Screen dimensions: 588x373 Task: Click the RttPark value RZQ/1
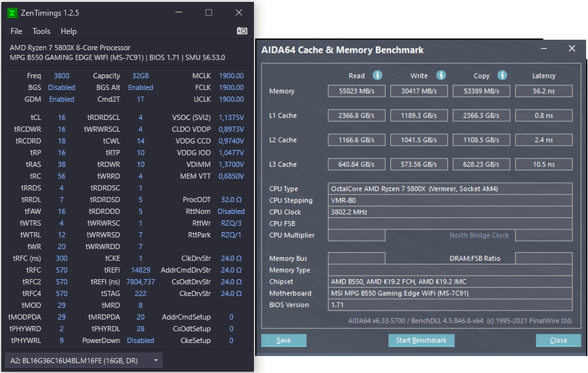(232, 235)
